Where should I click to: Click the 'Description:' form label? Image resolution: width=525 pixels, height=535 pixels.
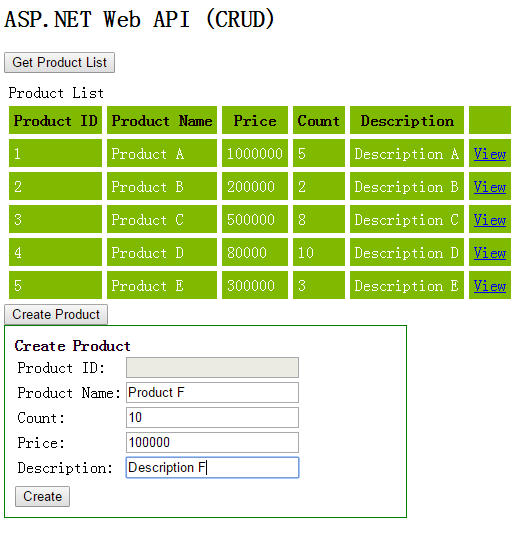coord(65,468)
